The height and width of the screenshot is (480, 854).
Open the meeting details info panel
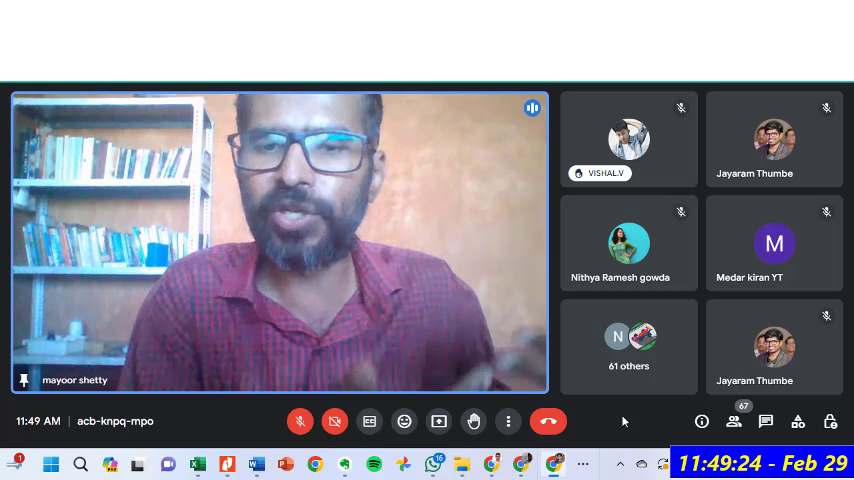pos(702,422)
